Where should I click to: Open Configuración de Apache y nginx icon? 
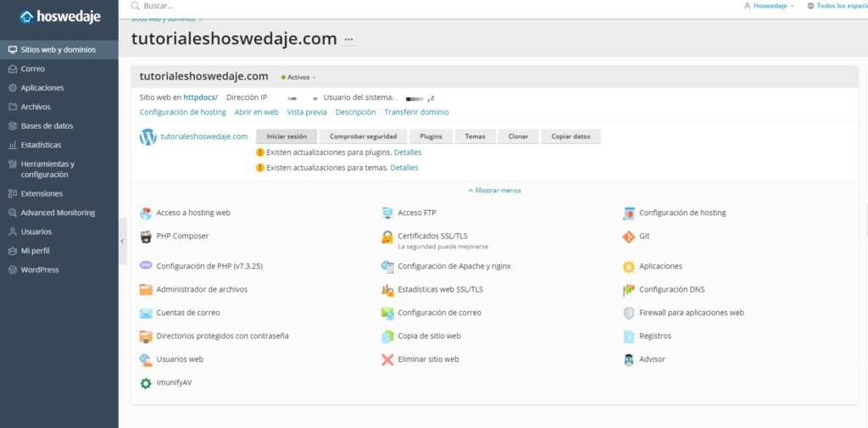pyautogui.click(x=387, y=266)
